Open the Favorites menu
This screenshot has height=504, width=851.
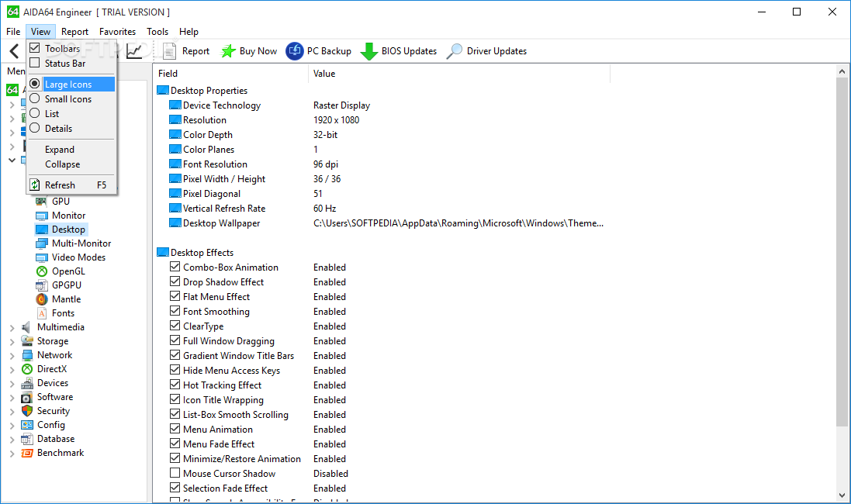point(117,32)
